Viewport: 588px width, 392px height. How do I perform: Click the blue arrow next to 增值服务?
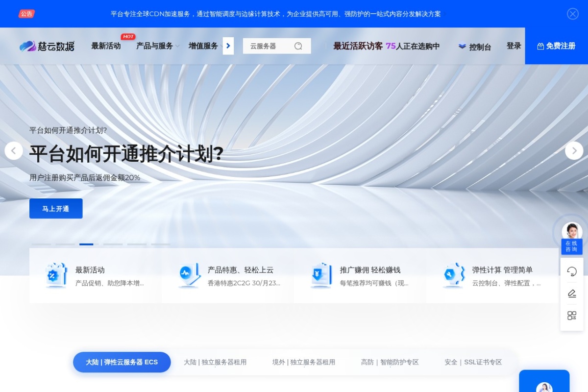point(228,46)
